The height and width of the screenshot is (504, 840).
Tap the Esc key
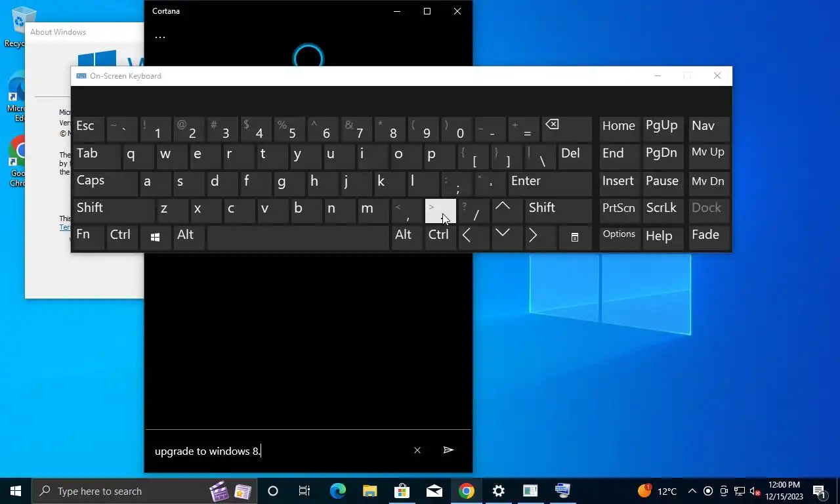(x=89, y=129)
